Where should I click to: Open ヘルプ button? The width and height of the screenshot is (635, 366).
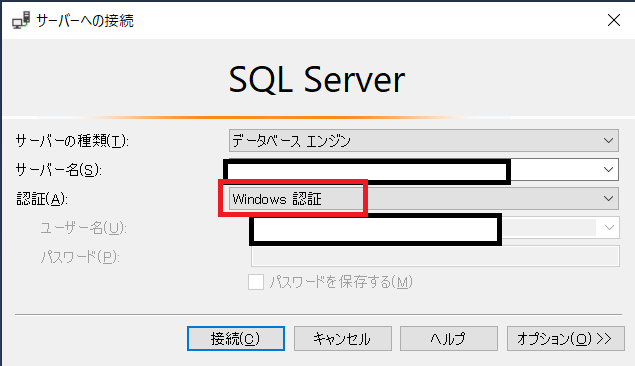449,338
